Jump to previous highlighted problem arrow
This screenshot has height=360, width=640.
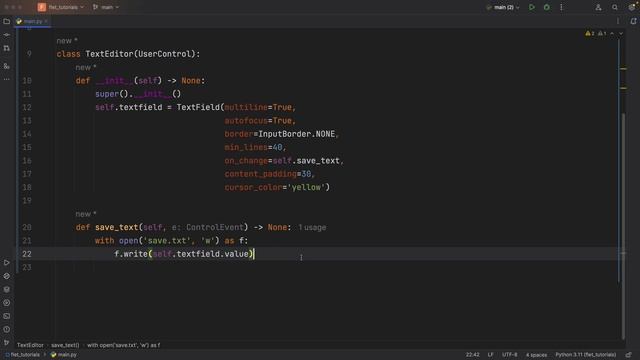point(612,33)
